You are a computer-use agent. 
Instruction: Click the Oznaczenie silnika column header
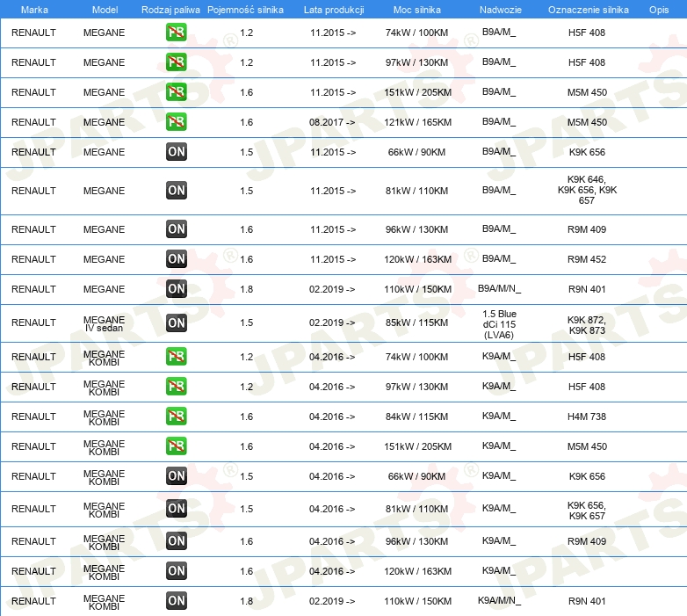589,10
